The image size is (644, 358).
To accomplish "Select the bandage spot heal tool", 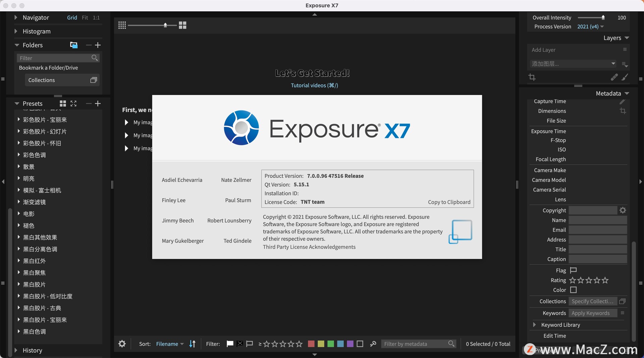I will coord(614,77).
